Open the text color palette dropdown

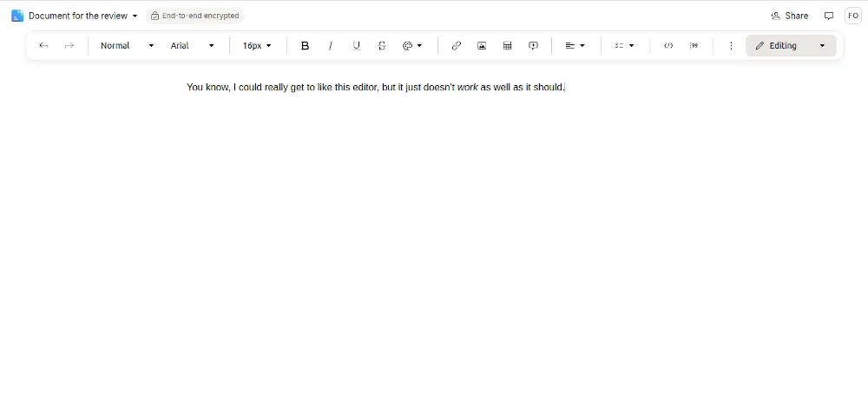point(412,46)
